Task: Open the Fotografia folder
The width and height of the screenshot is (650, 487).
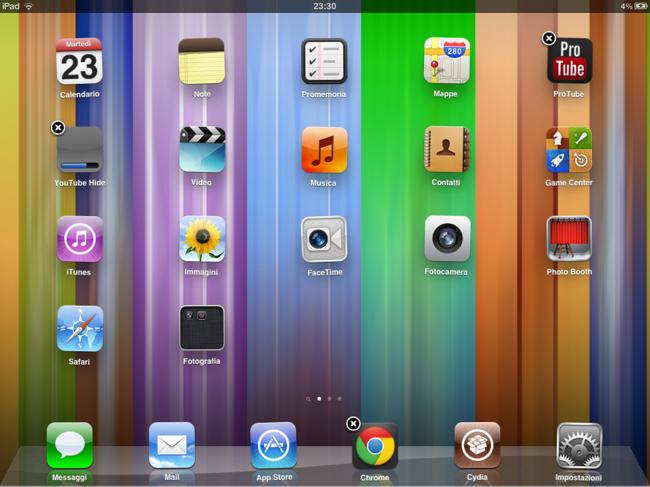Action: 202,328
